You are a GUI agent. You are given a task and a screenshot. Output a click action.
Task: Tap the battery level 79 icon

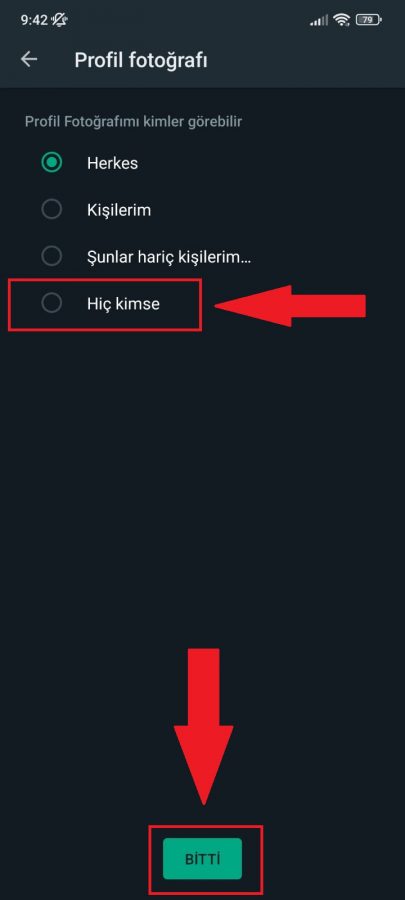click(x=369, y=21)
